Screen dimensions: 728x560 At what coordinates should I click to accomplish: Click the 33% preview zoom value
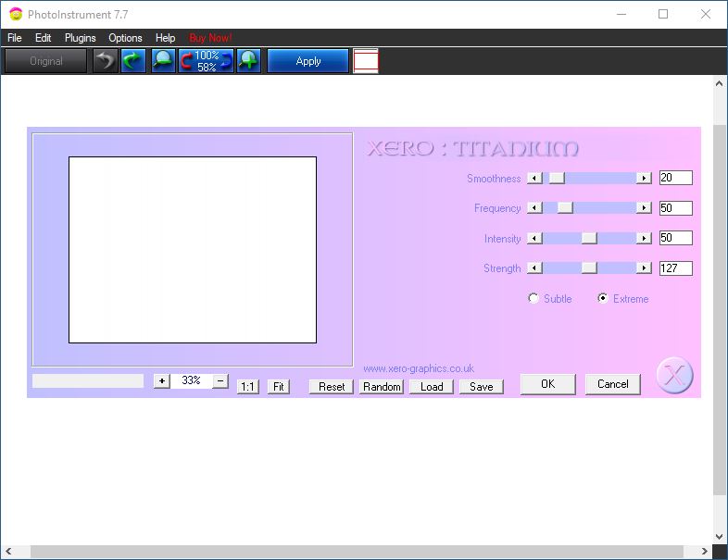(x=192, y=380)
